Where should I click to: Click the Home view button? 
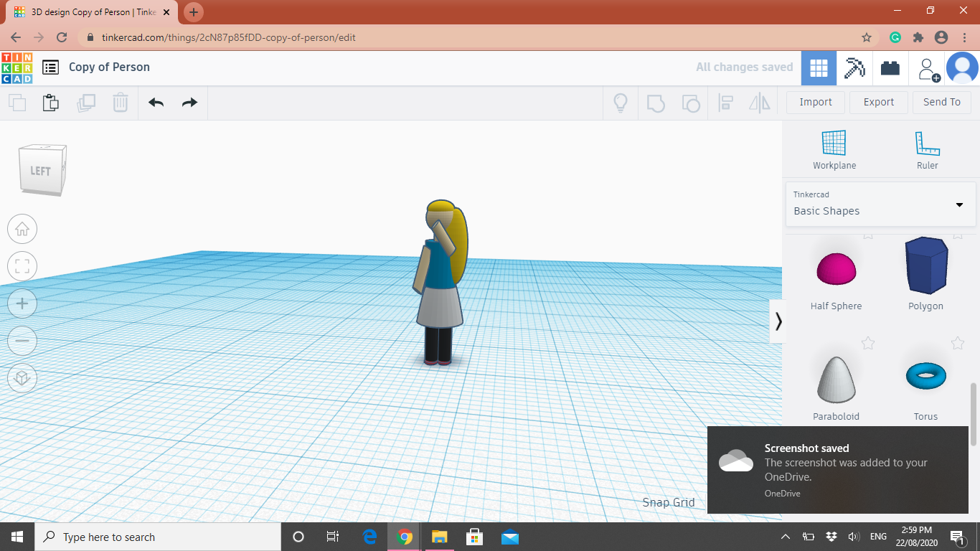click(x=22, y=230)
